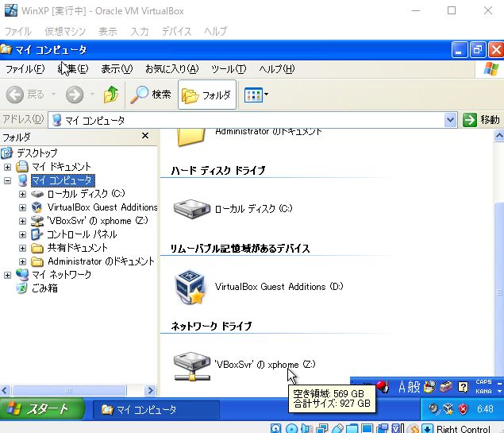The width and height of the screenshot is (504, 433).
Task: Open VirtualBox デバイス menu
Action: (x=176, y=31)
